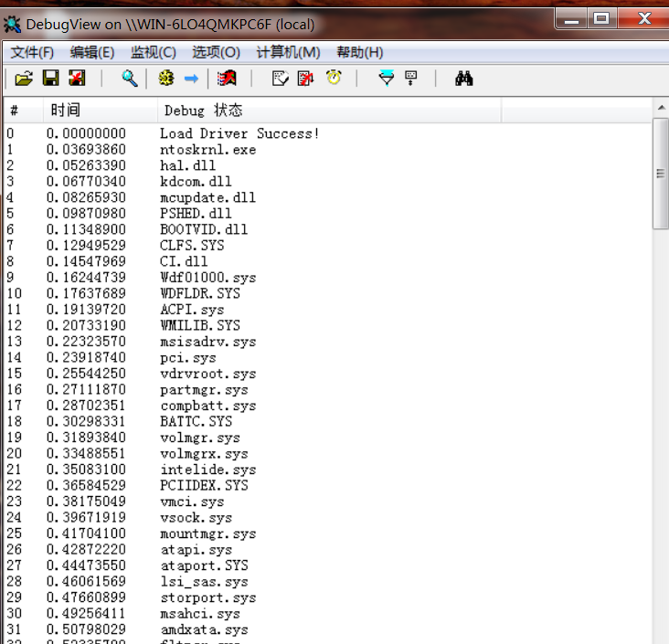This screenshot has width=669, height=644.
Task: Click the Log to file icon
Action: [280, 79]
